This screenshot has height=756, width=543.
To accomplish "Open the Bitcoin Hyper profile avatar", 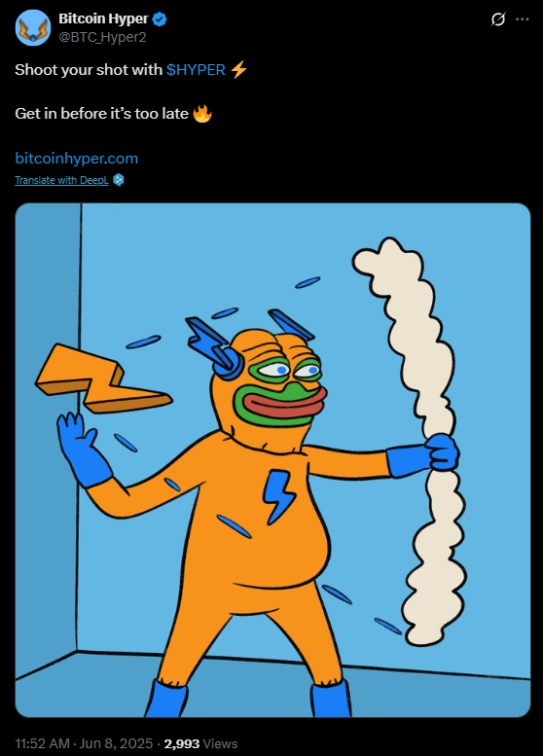I will [33, 28].
